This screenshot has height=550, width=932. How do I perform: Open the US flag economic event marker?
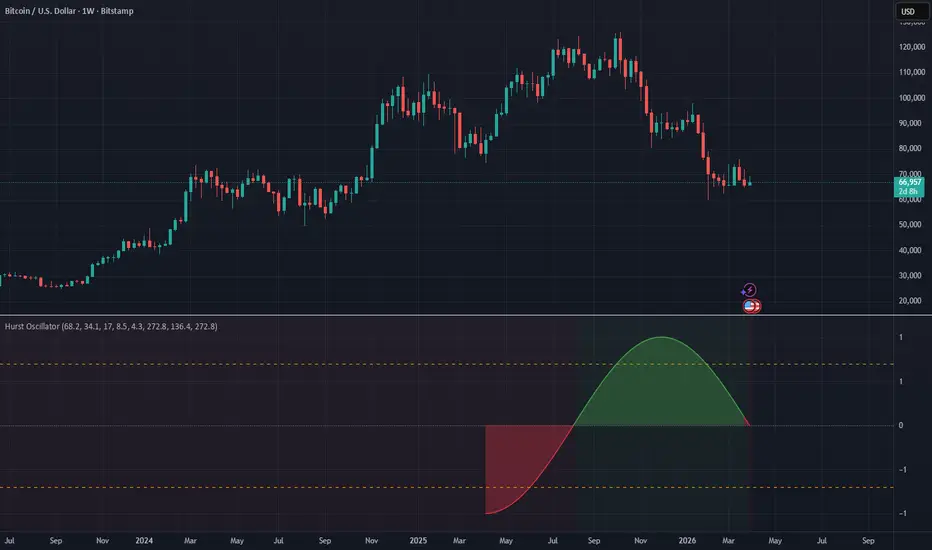tap(751, 306)
